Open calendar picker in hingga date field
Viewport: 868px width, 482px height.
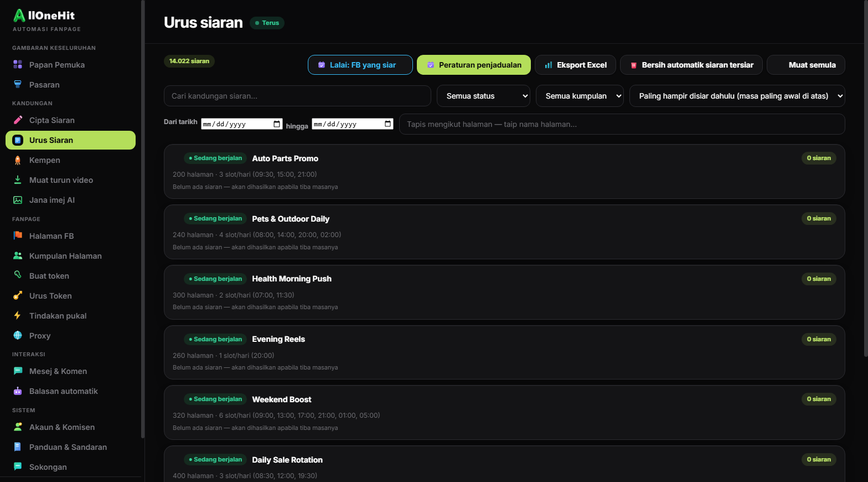click(x=387, y=124)
